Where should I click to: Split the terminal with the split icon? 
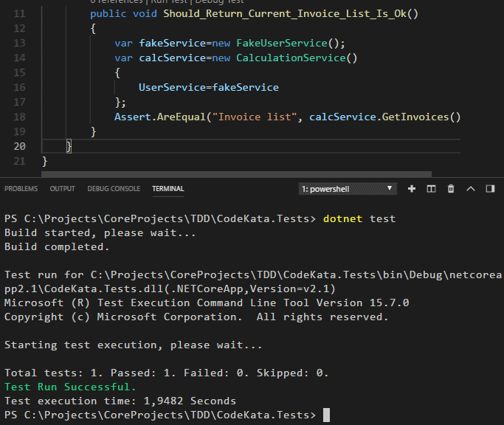click(x=432, y=189)
